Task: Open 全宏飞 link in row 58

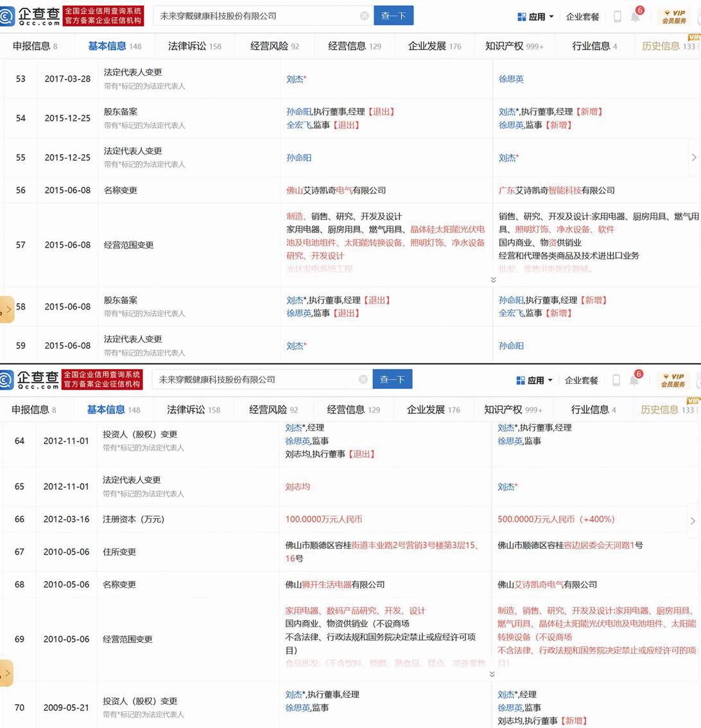Action: point(510,313)
